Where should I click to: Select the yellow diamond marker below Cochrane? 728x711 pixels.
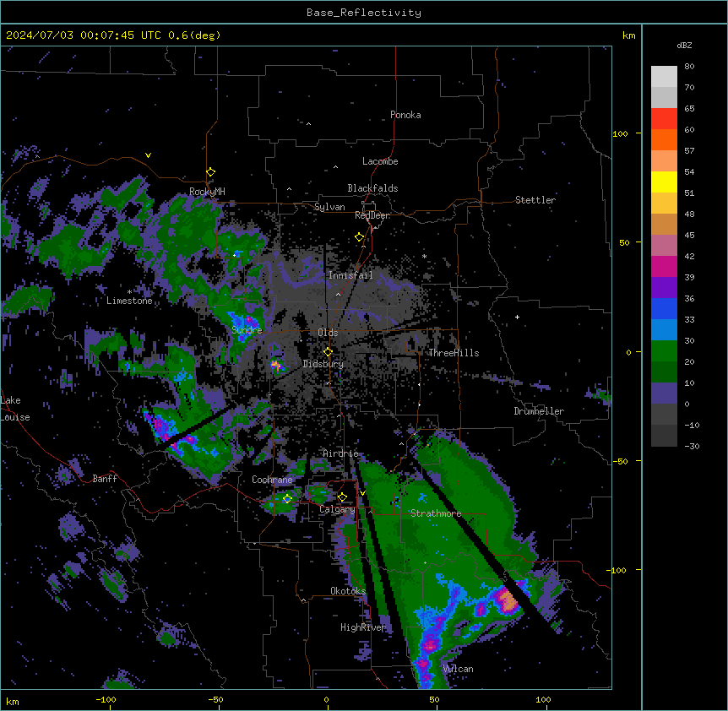coord(287,499)
